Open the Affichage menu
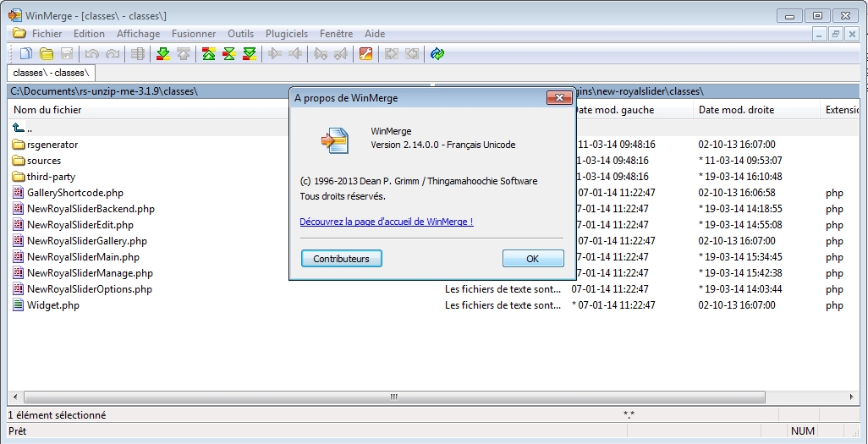 (x=139, y=34)
